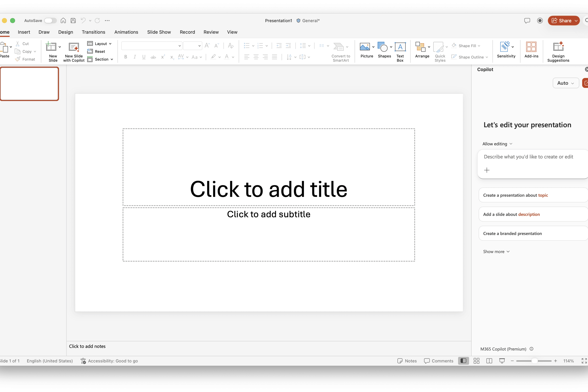This screenshot has height=392, width=588.
Task: Open Sensitivity label settings
Action: coord(506,50)
